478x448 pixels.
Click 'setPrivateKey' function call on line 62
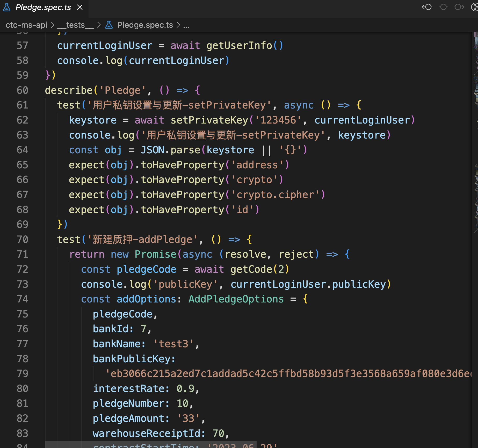[x=209, y=120]
